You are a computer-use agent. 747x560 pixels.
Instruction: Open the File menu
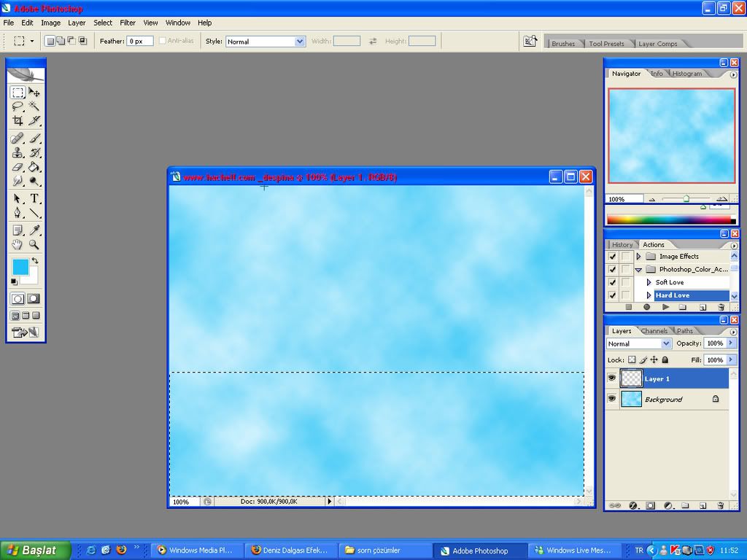[9, 23]
